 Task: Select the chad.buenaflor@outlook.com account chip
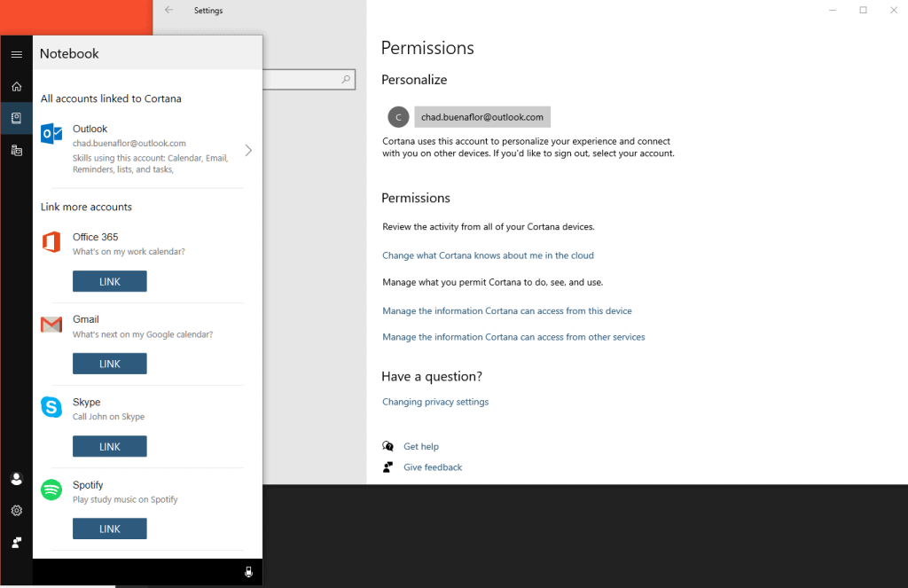pos(481,116)
